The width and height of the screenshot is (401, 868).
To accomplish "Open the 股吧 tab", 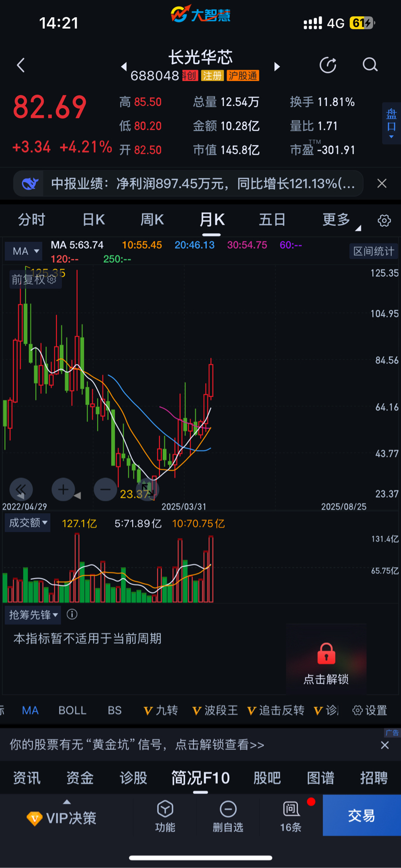I will (x=267, y=778).
